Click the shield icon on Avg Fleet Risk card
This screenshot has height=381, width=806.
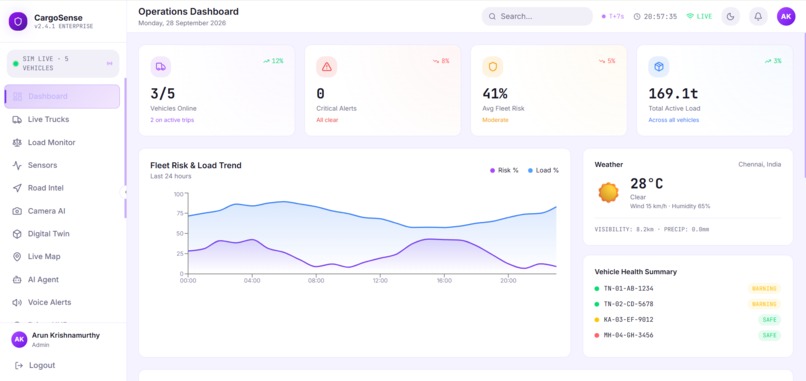pyautogui.click(x=492, y=67)
